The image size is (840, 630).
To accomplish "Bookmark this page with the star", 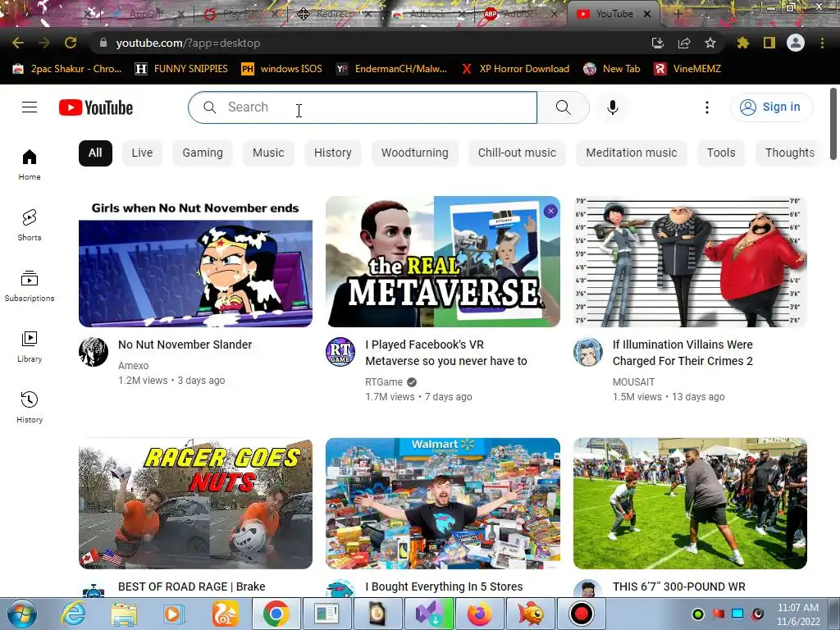I will (x=710, y=43).
